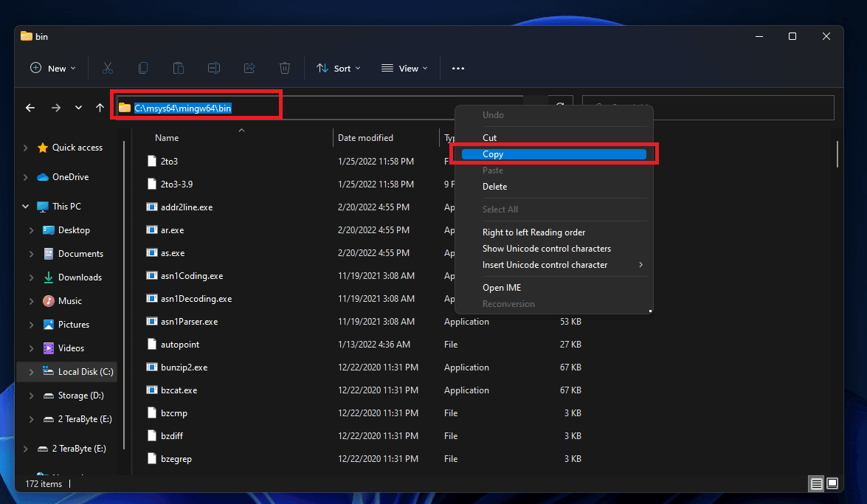The image size is (867, 504).
Task: Go forward with the right arrow
Action: click(56, 108)
